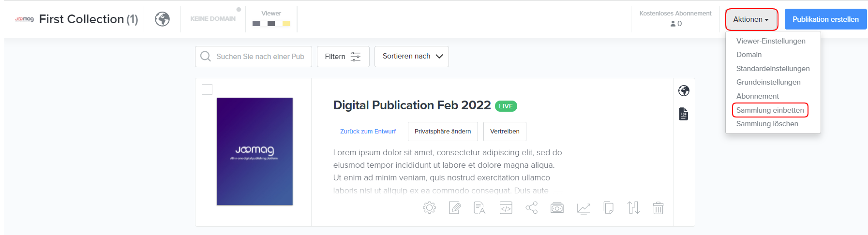The height and width of the screenshot is (235, 868).
Task: Click the edit publication pencil icon
Action: tap(455, 208)
